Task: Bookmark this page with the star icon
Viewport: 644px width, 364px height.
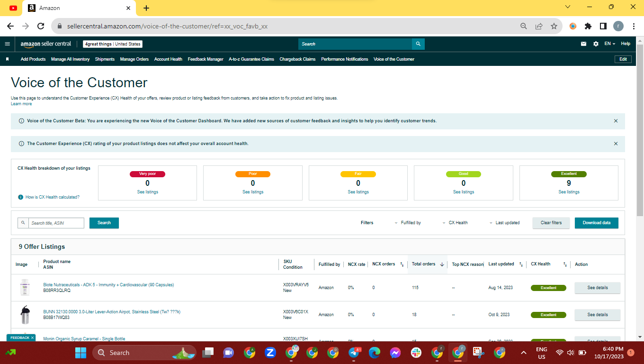Action: 554,26
